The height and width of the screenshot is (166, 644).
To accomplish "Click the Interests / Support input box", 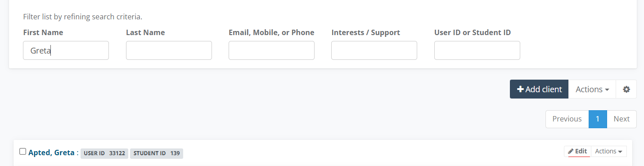I will tap(374, 50).
